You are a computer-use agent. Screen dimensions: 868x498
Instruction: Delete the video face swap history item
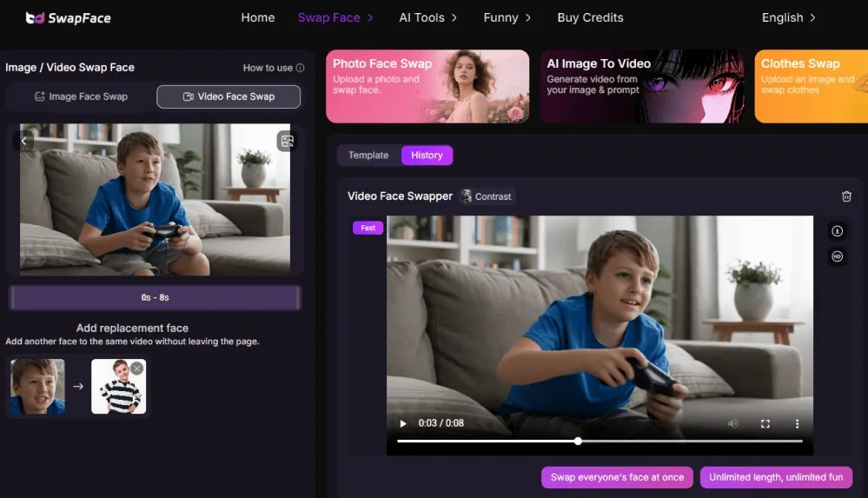[846, 196]
